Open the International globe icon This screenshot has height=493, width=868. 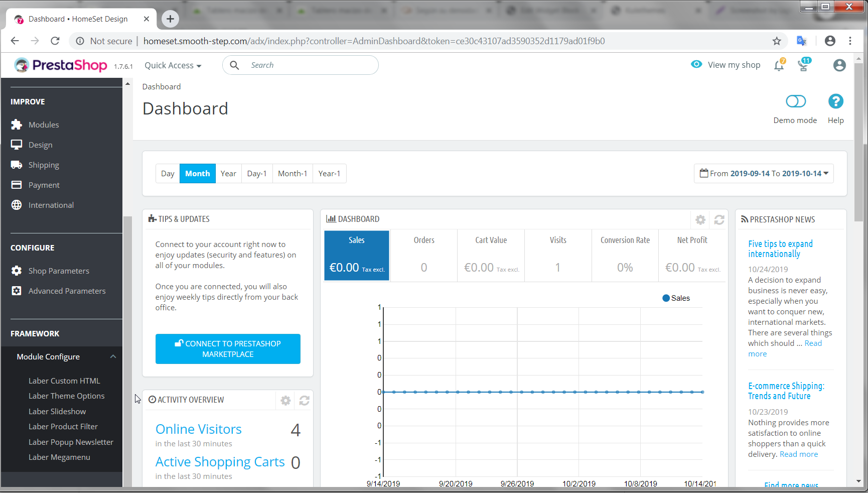[17, 205]
